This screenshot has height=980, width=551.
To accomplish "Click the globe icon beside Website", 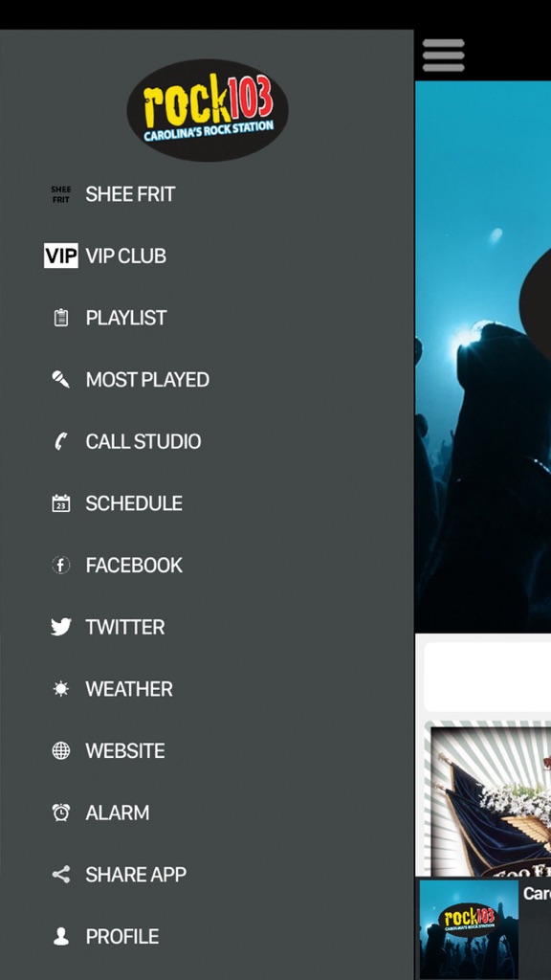I will (60, 750).
